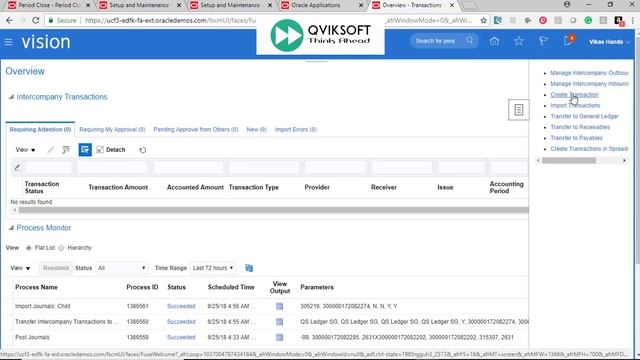The width and height of the screenshot is (640, 360).
Task: Open the Process Monitor View menu
Action: [20, 268]
